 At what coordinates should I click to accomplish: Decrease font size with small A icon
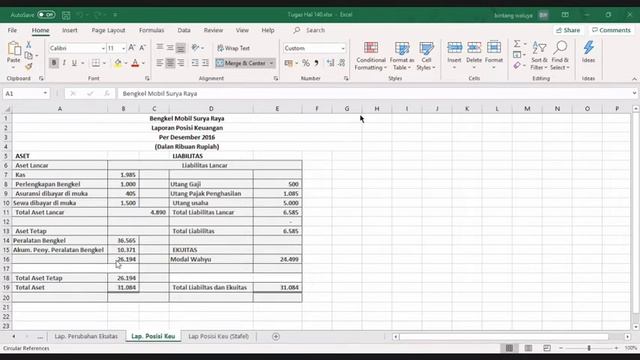(142, 48)
